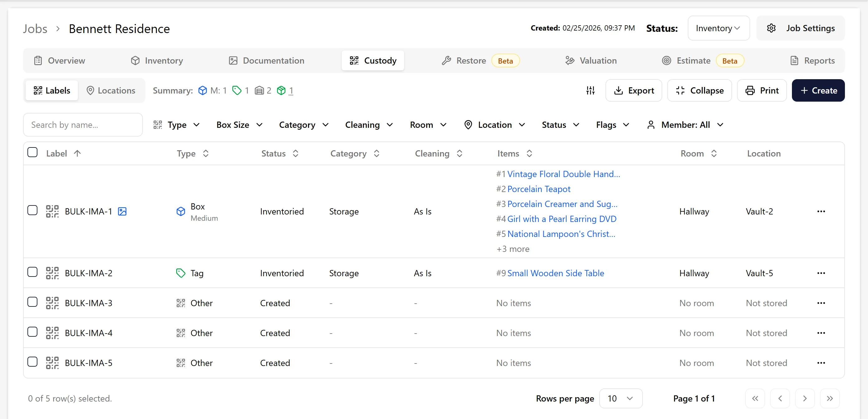This screenshot has width=868, height=419.
Task: Open row actions for BULK-IMA-5
Action: coord(821,363)
